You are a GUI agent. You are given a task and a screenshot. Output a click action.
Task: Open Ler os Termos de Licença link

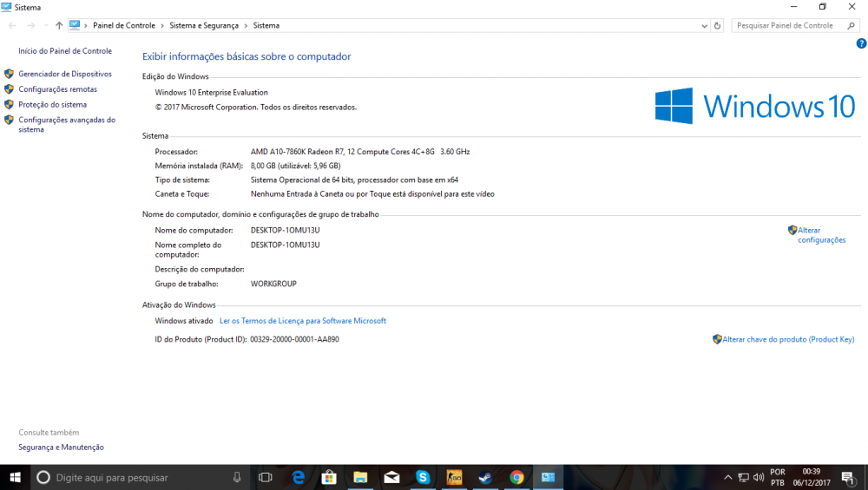click(x=302, y=321)
